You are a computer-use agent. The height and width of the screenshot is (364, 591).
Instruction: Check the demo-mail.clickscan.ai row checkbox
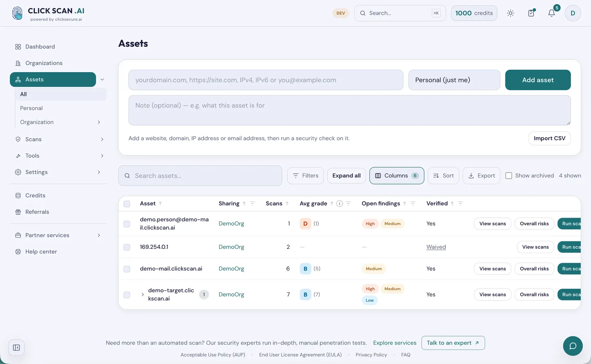[127, 269]
